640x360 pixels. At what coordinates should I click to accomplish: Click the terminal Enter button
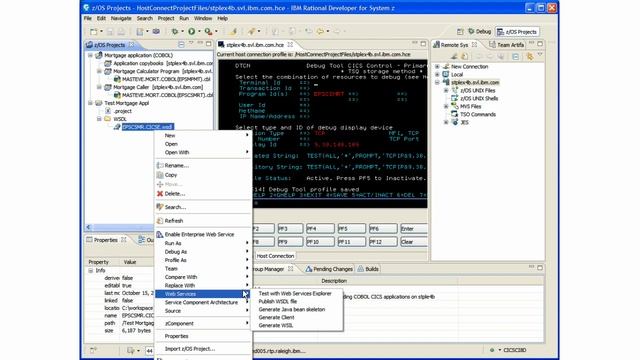click(413, 229)
